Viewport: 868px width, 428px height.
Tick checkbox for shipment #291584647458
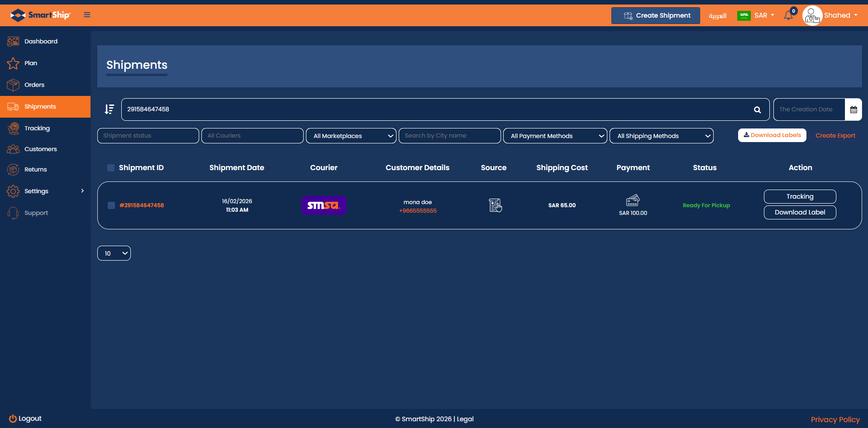(x=111, y=205)
